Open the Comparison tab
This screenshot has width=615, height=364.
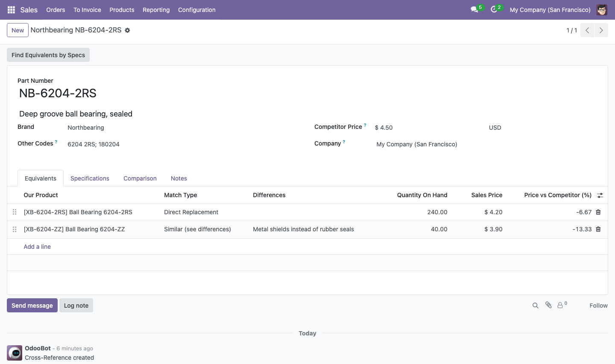click(140, 178)
